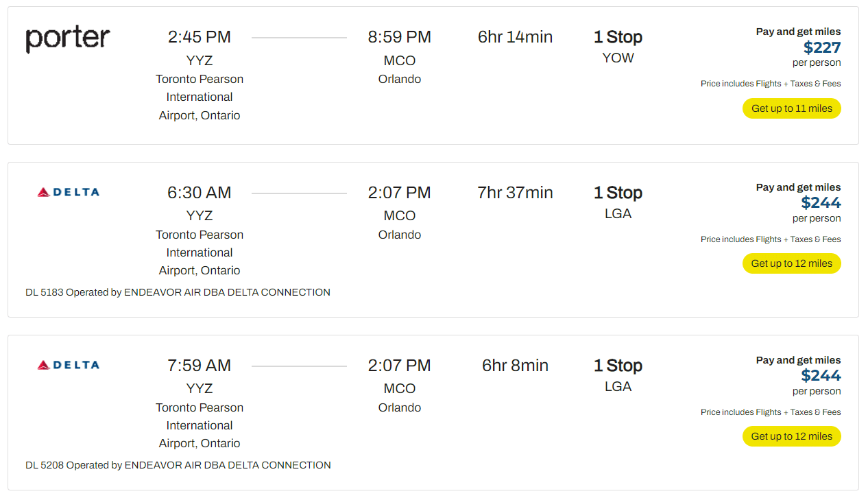The width and height of the screenshot is (868, 498).
Task: Click the YOW stopover code
Action: click(x=618, y=58)
